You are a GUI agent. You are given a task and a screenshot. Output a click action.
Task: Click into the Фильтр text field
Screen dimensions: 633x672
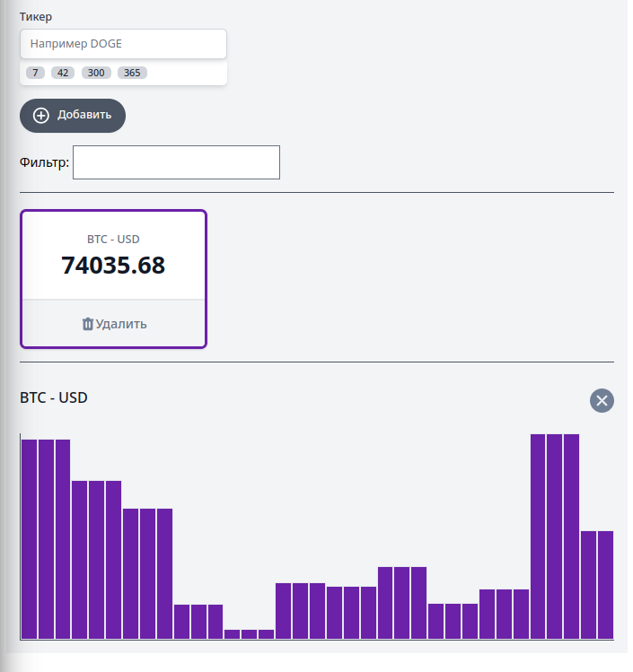[x=176, y=162]
